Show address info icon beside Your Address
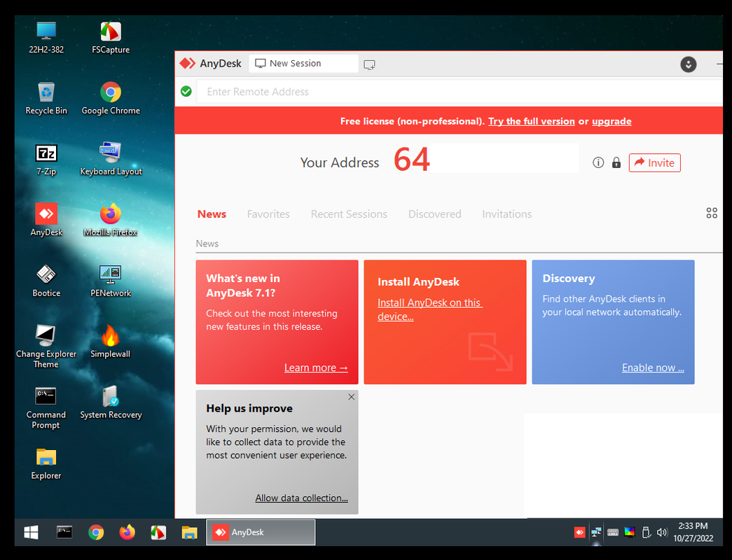This screenshot has width=732, height=560. (x=598, y=162)
